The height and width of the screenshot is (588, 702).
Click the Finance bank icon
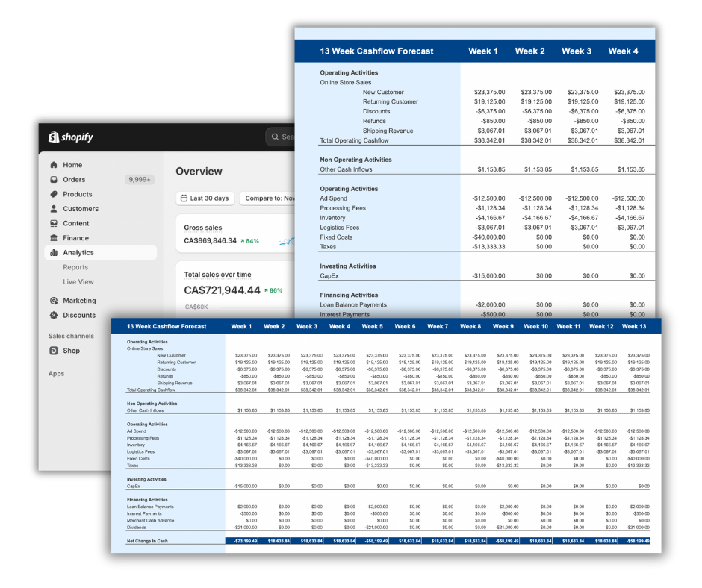point(53,238)
